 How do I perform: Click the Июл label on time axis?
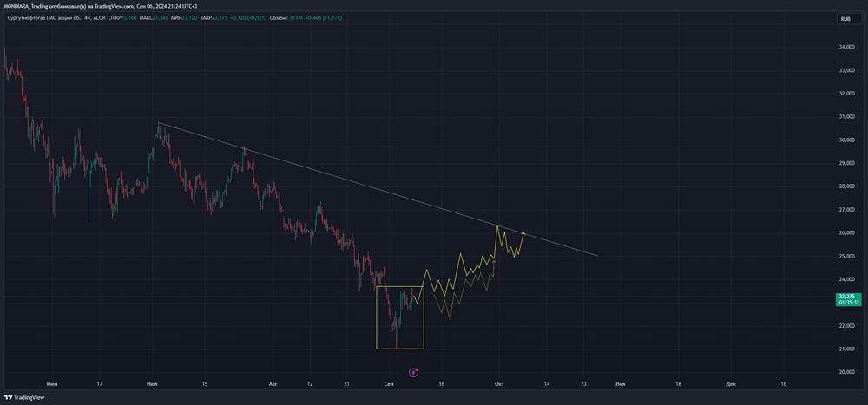point(152,383)
